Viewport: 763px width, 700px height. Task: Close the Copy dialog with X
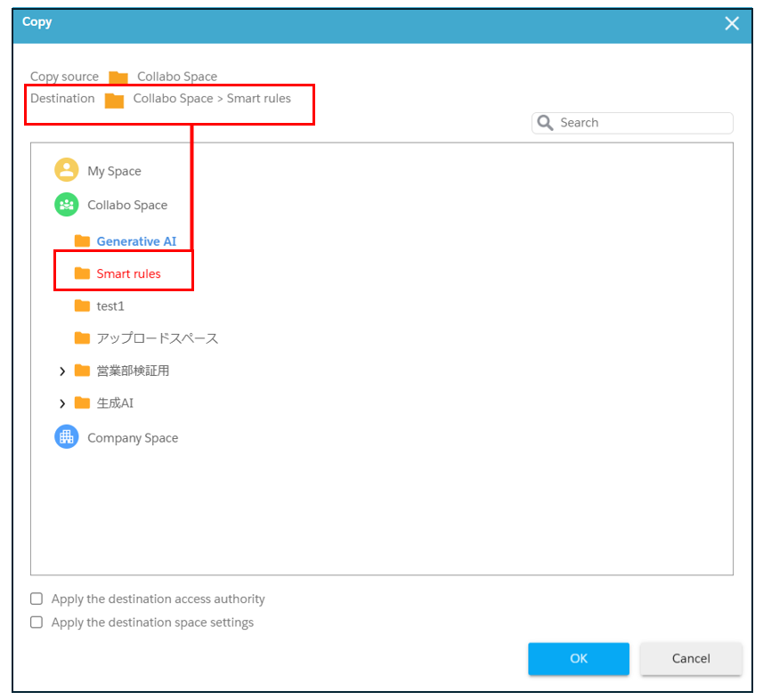(732, 23)
